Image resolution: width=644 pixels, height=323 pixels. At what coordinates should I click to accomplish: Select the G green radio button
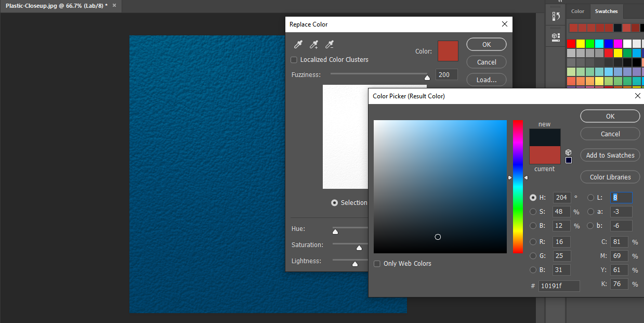[x=533, y=256]
